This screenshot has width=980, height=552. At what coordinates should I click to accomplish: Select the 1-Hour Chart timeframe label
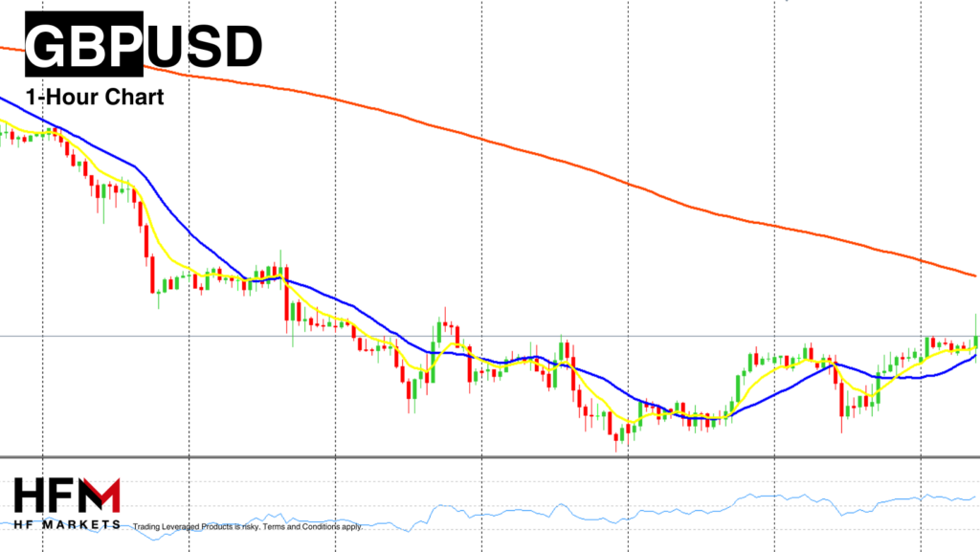[95, 97]
